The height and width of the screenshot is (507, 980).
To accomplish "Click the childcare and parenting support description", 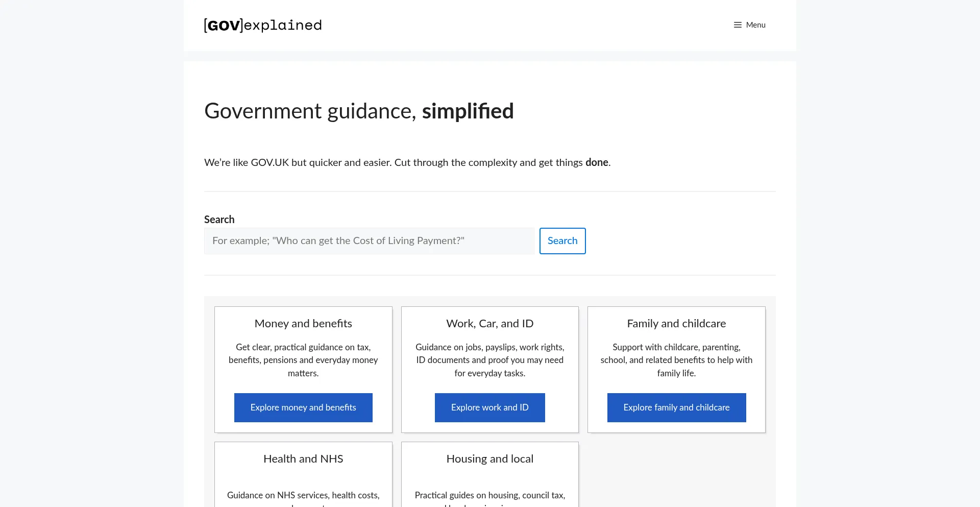I will coord(676,360).
